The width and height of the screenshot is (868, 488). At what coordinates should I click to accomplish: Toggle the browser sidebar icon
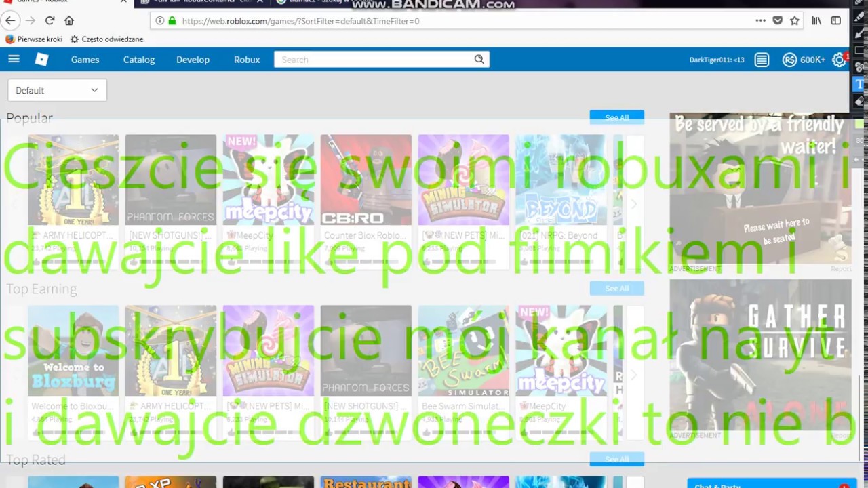coord(836,21)
